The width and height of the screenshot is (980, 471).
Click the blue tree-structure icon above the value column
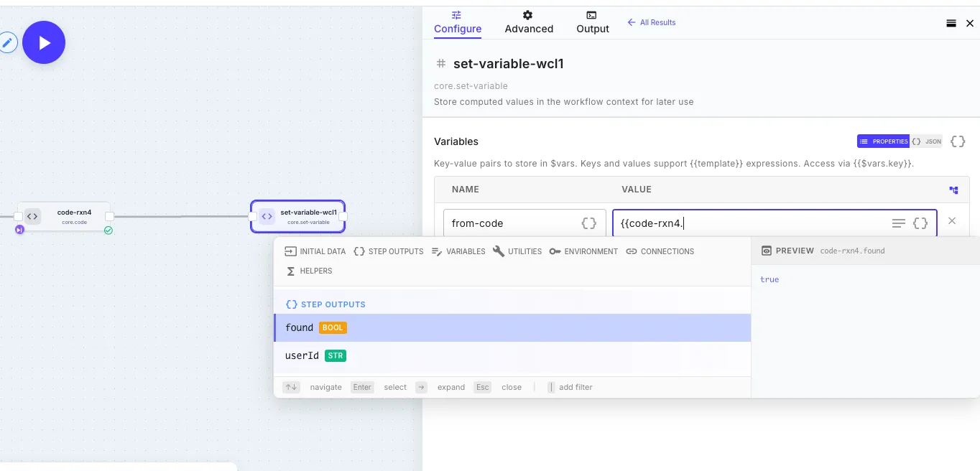[x=953, y=190]
